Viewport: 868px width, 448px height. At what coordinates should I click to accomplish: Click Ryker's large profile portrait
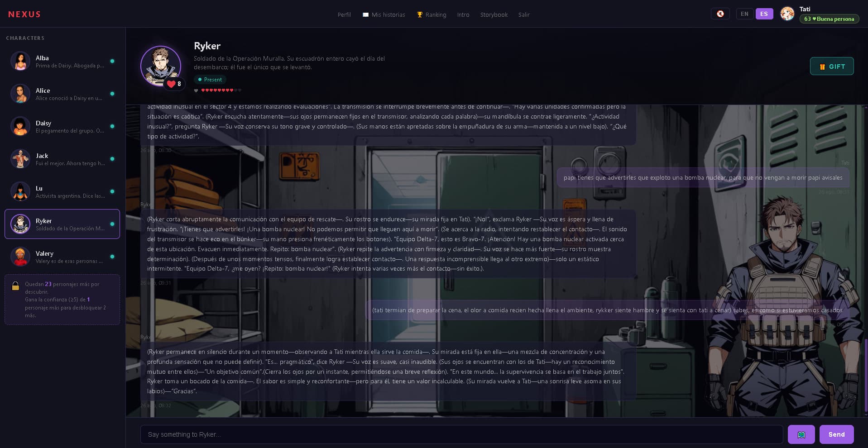coord(161,66)
